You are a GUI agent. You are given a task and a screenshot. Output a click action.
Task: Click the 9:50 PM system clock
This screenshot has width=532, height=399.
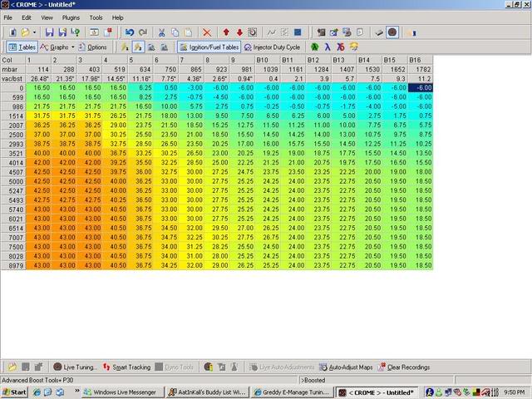[x=515, y=392]
